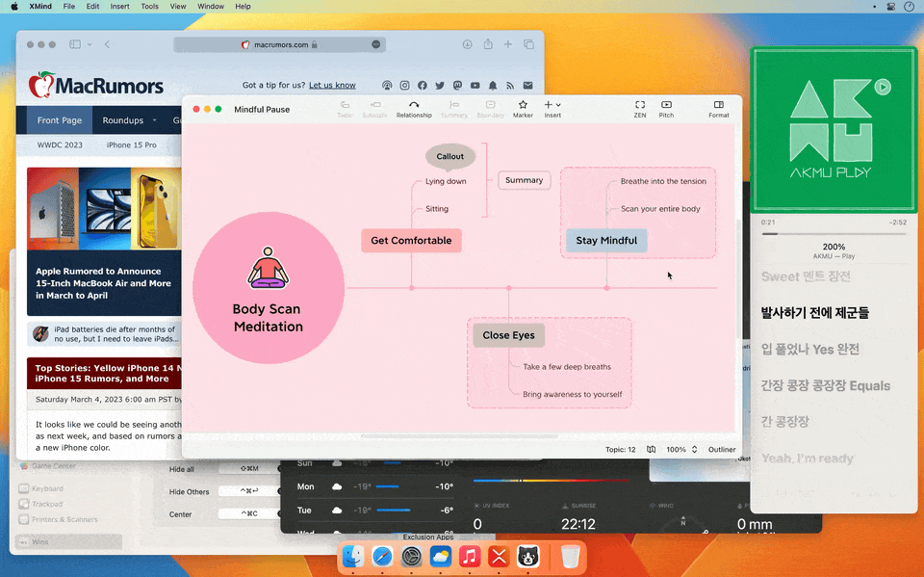Image resolution: width=924 pixels, height=577 pixels.
Task: Enter ZEN mode
Action: click(639, 108)
